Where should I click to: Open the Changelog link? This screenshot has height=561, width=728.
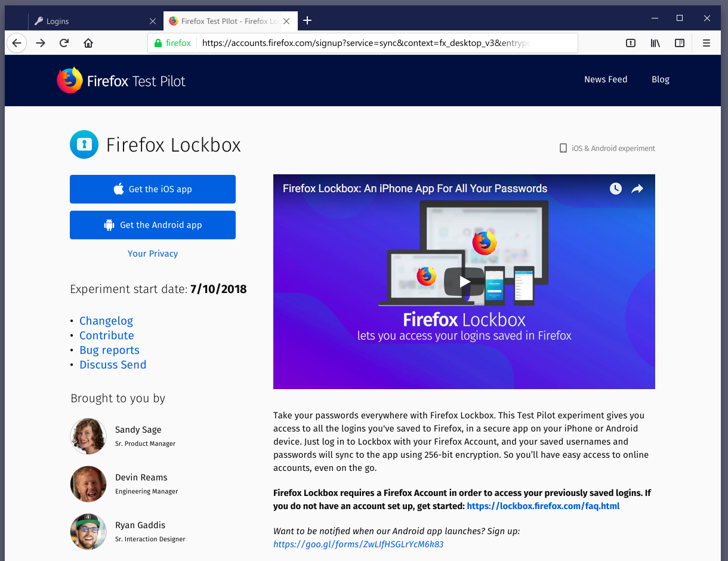point(106,320)
